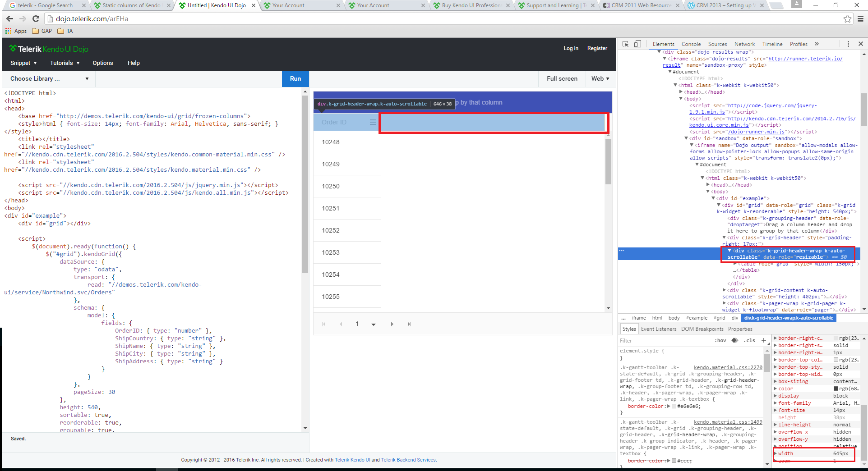The height and width of the screenshot is (471, 868).
Task: Toggle the .cls class editor button
Action: coord(749,341)
